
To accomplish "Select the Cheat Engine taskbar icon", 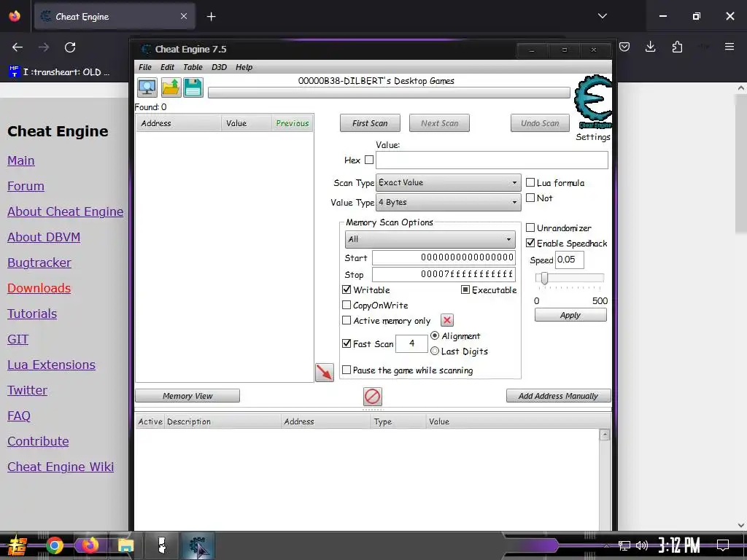I will pos(198,545).
